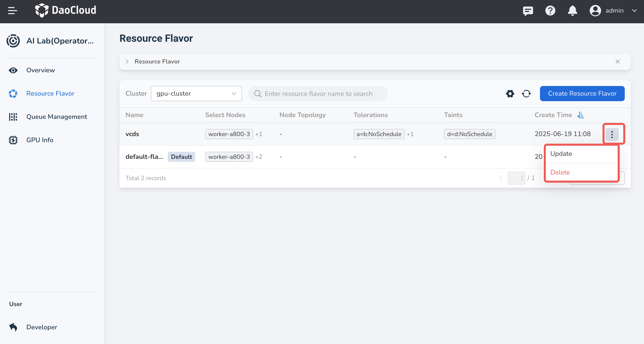The image size is (644, 344).
Task: Click the help question mark icon
Action: (550, 11)
